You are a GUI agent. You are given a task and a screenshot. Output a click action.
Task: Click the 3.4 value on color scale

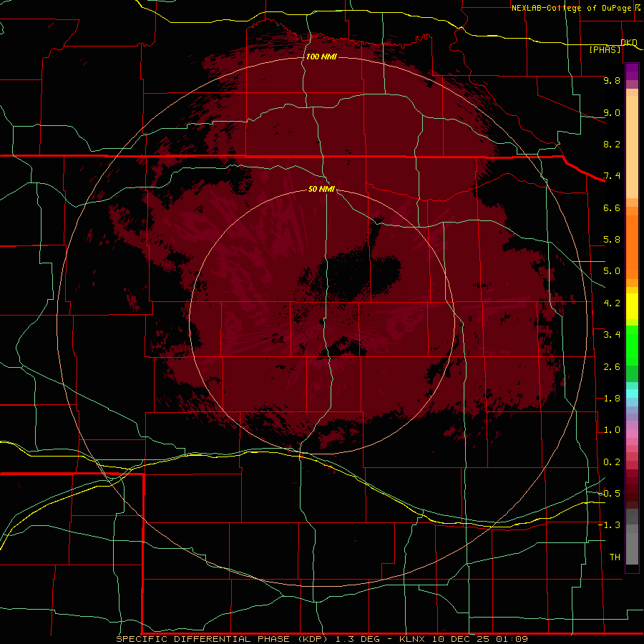pyautogui.click(x=612, y=335)
